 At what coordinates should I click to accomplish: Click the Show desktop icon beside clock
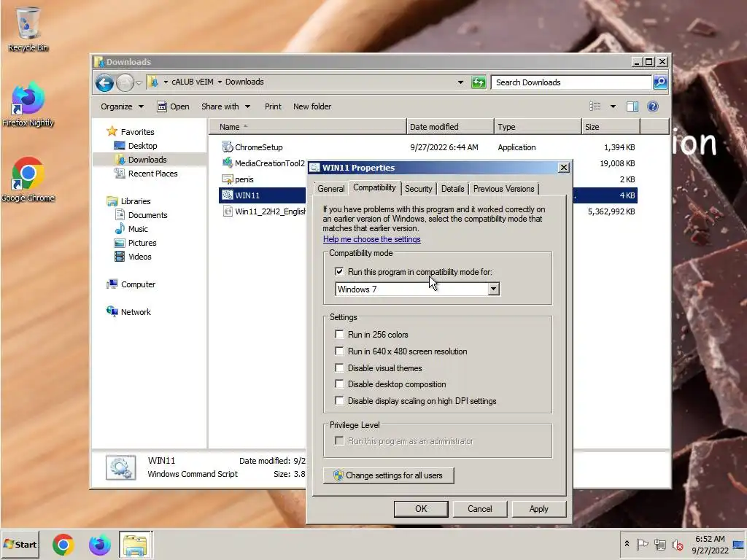[739, 544]
